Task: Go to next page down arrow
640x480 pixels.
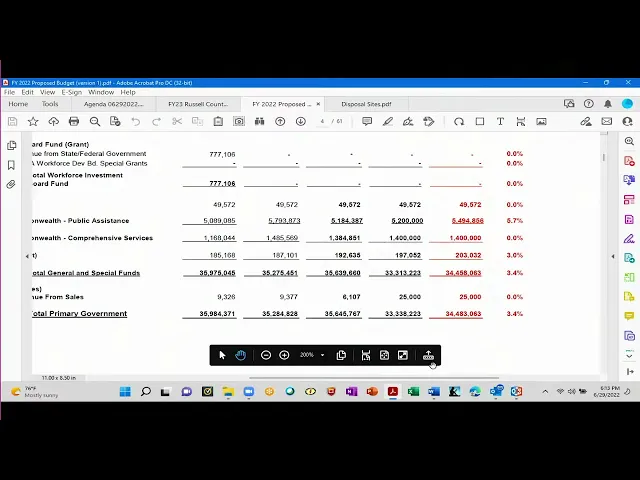Action: pos(301,121)
